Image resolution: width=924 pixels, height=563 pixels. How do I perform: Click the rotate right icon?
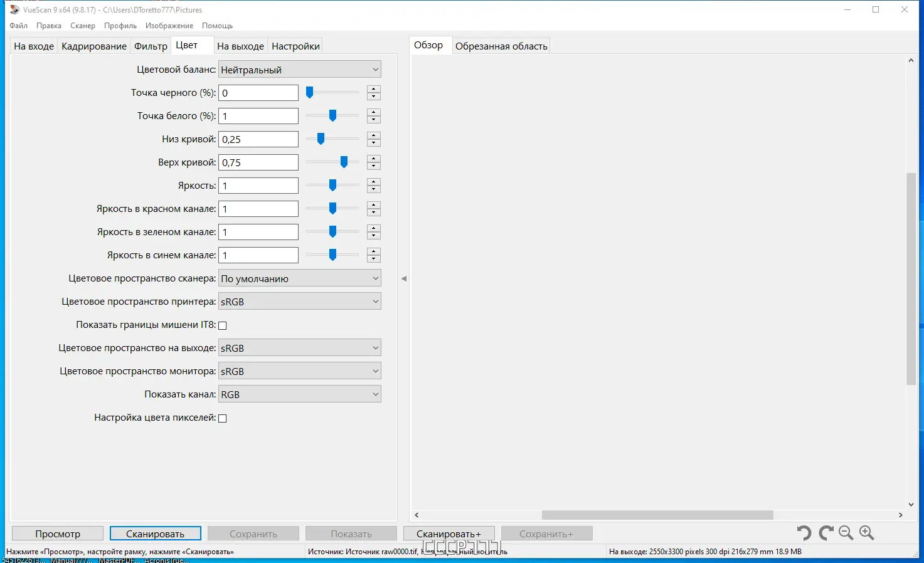tap(826, 533)
